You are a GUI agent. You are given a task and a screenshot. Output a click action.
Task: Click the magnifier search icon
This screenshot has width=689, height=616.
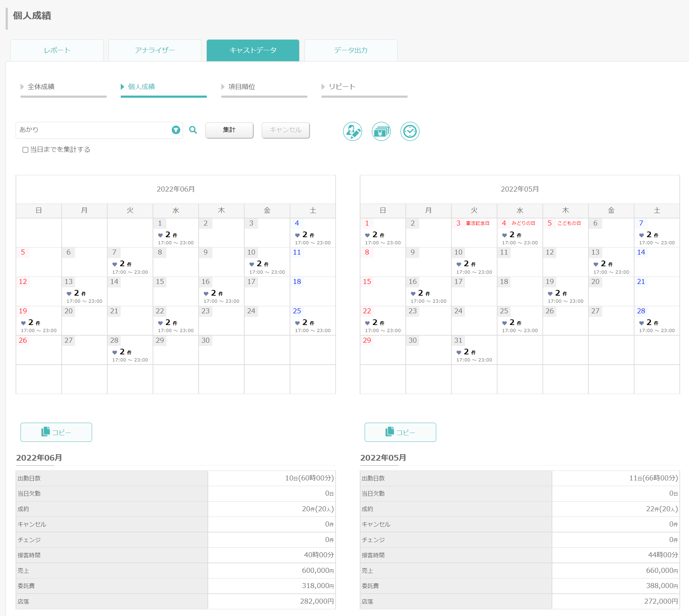click(193, 130)
